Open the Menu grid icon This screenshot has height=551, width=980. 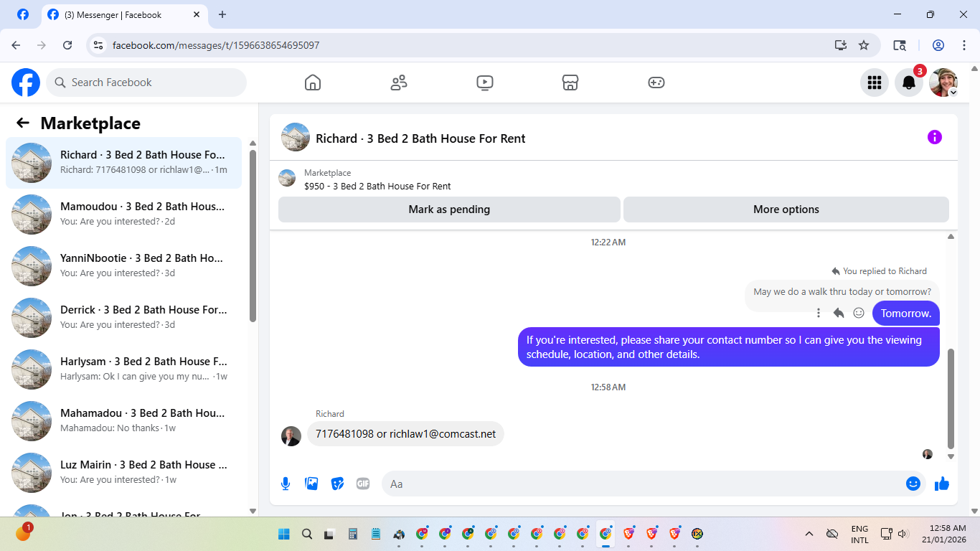click(x=875, y=83)
